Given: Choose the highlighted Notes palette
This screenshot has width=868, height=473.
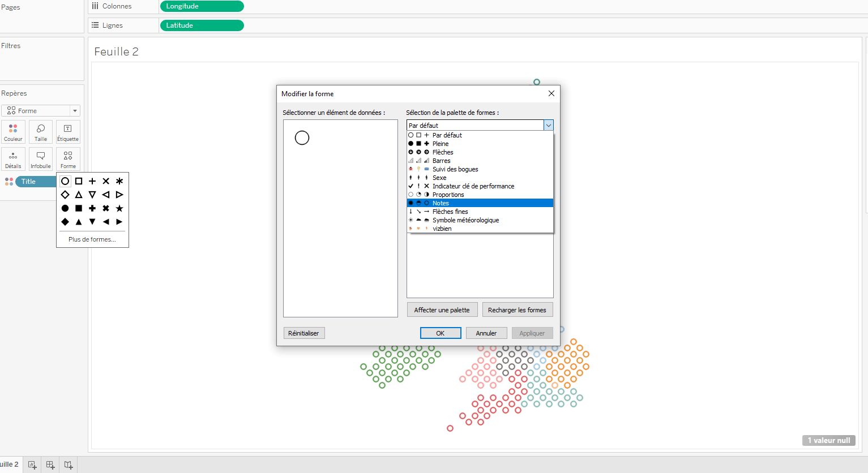Looking at the screenshot, I should tap(480, 203).
